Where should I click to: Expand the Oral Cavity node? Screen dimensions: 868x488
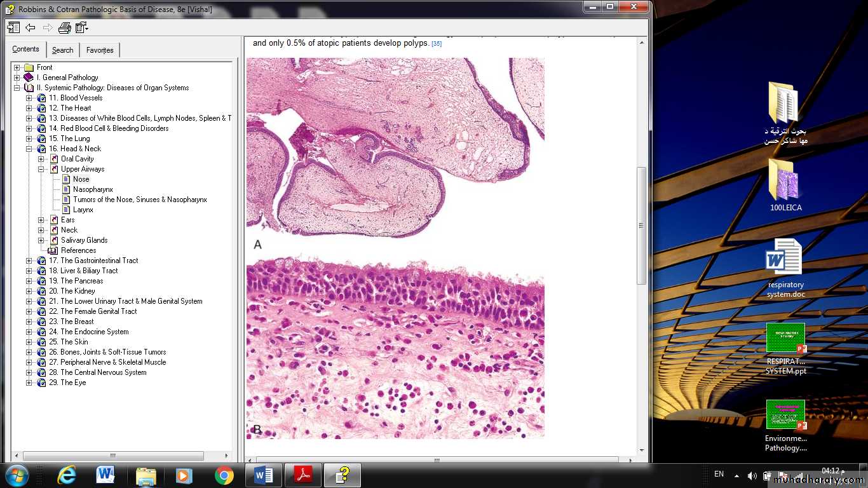41,159
